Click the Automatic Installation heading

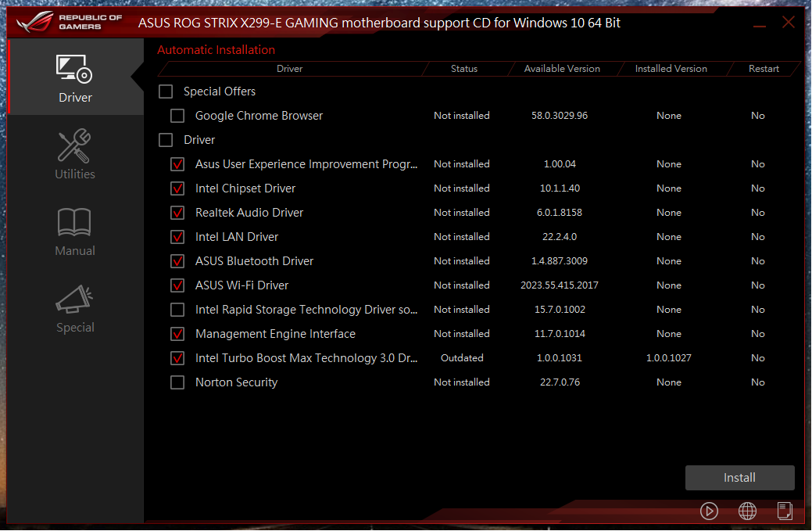point(216,50)
